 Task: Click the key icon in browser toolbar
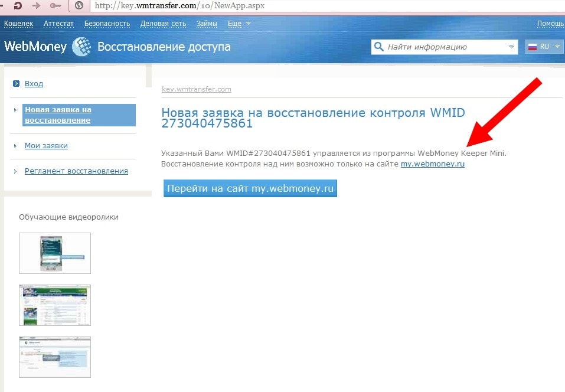coord(55,6)
